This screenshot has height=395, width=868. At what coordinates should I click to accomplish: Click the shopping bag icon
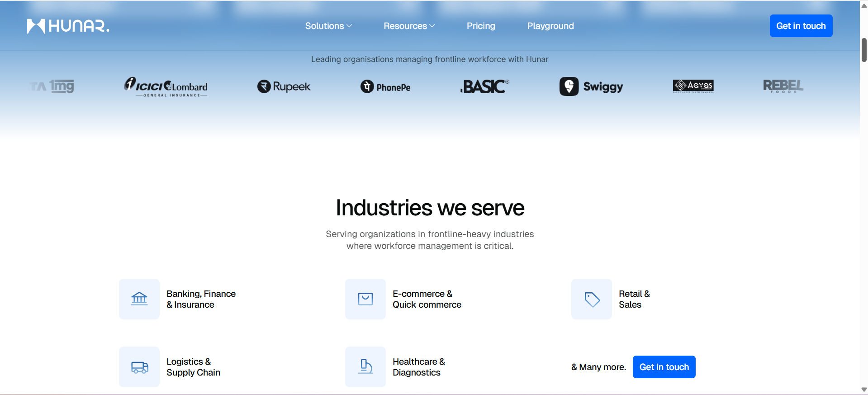point(365,299)
